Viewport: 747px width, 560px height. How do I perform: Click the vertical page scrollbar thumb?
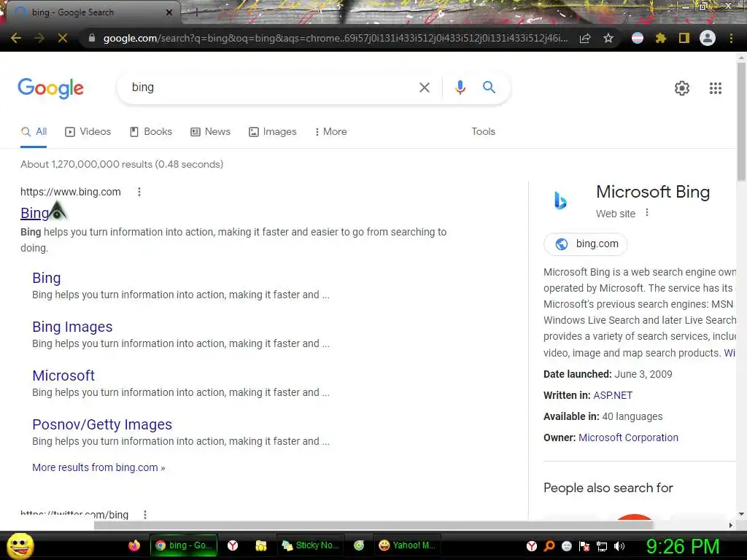[741, 121]
